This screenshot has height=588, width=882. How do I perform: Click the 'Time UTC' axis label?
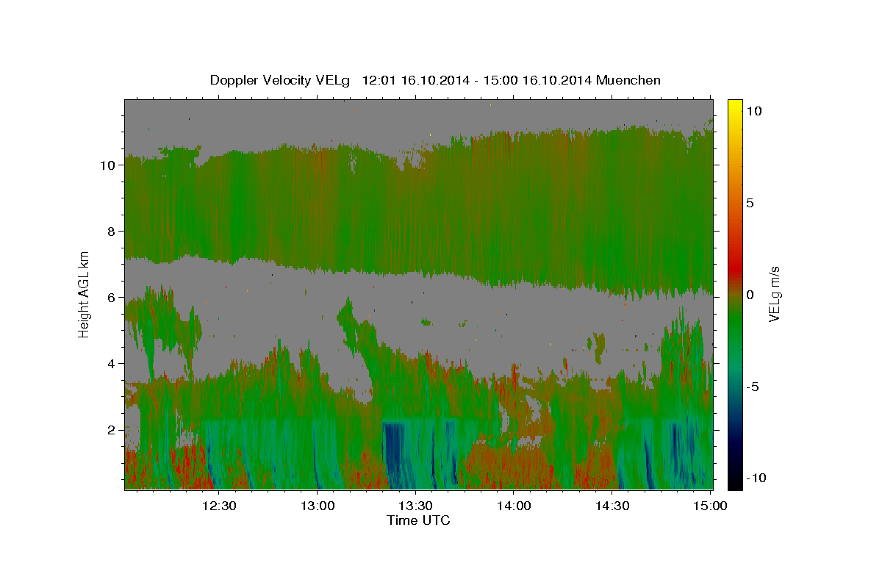[x=418, y=520]
